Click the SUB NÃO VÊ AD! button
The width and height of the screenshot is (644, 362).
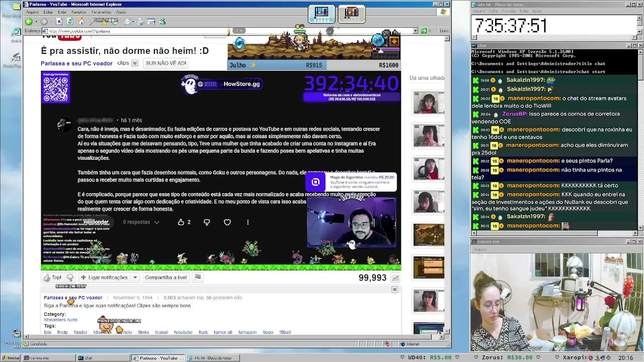pyautogui.click(x=166, y=63)
